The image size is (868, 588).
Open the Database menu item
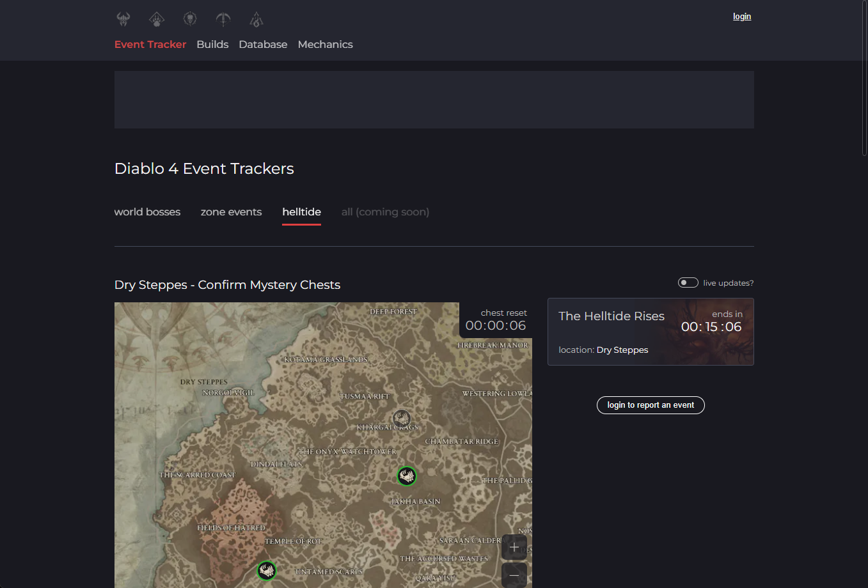263,44
